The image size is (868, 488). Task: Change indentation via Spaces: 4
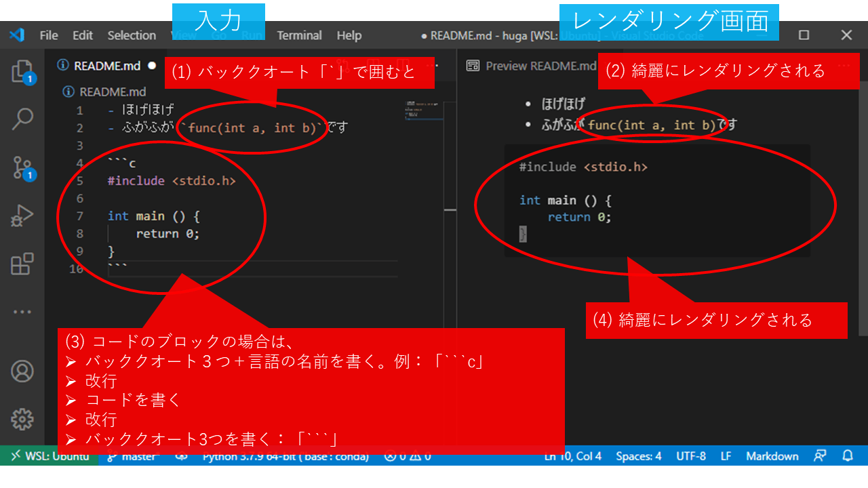coord(639,456)
